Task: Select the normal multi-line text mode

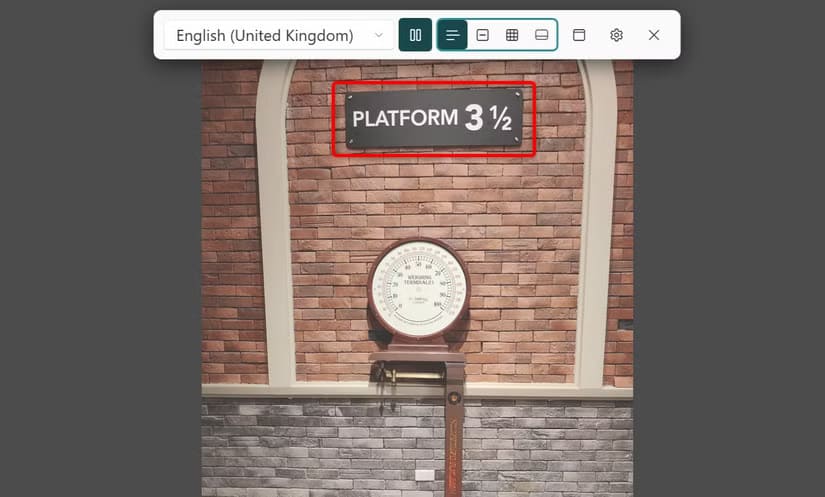Action: point(453,35)
